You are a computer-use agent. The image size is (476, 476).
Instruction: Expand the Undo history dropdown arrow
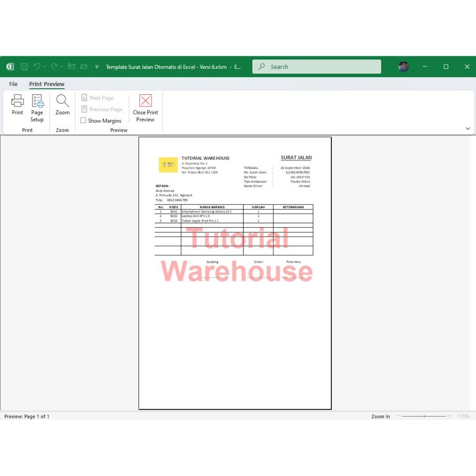[44, 66]
